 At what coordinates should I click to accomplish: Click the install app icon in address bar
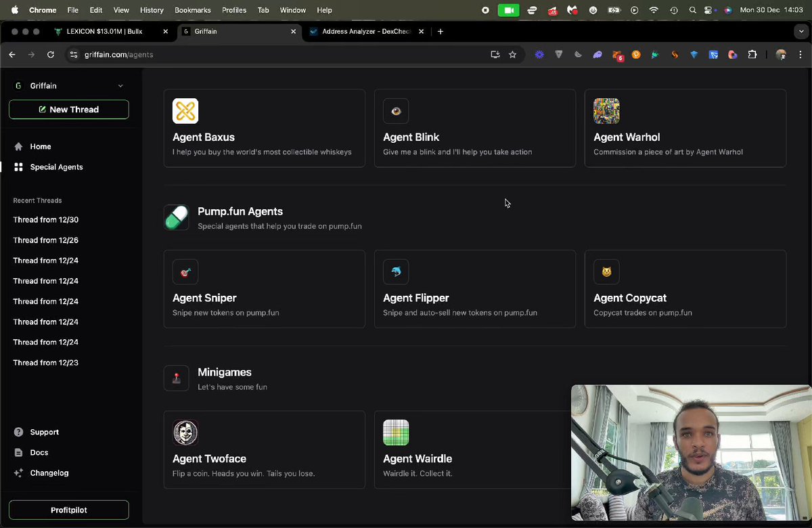tap(495, 55)
